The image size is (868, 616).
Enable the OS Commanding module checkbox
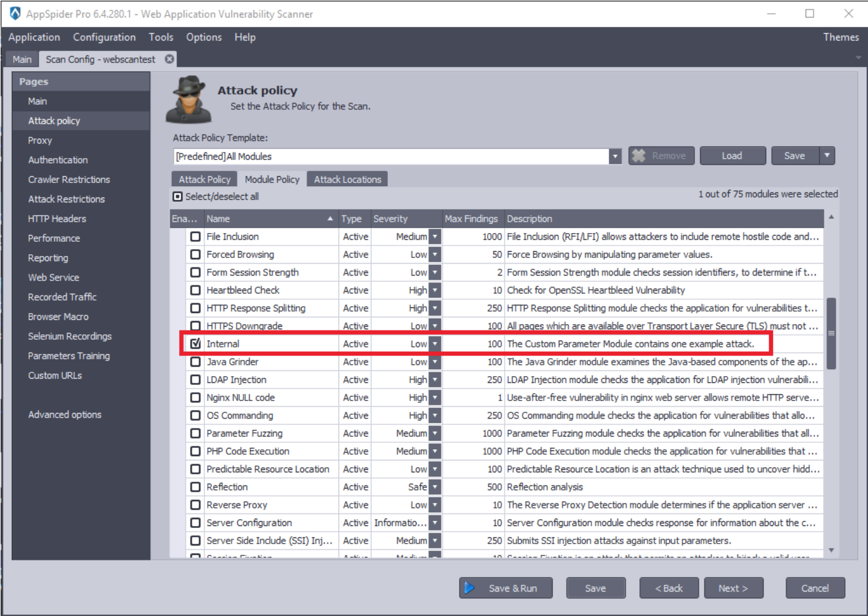(195, 415)
